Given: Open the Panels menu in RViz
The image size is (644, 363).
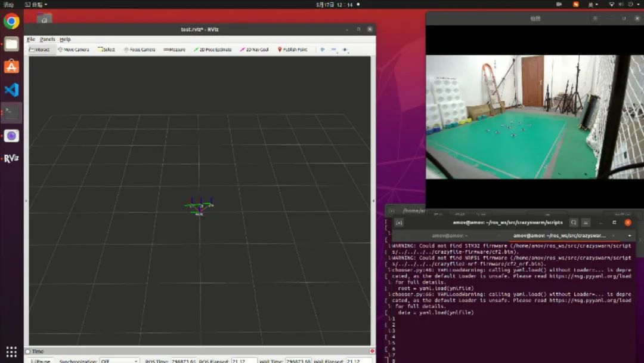Looking at the screenshot, I should (x=48, y=39).
